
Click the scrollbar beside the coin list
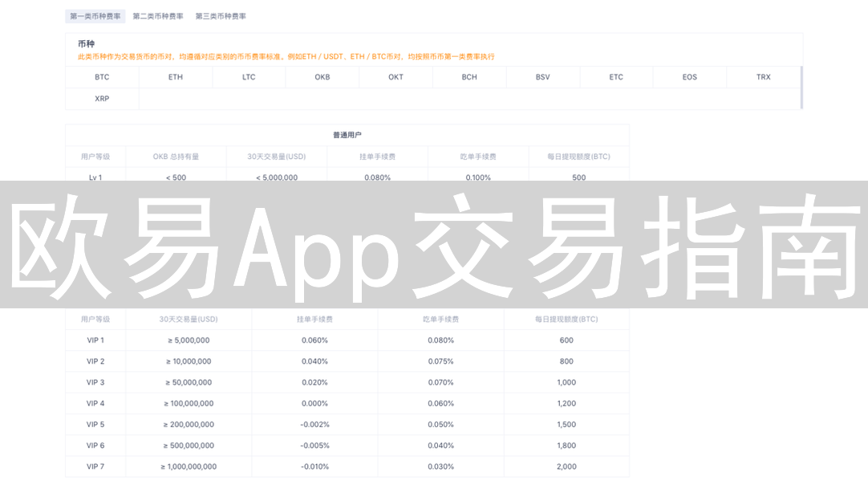click(x=801, y=88)
